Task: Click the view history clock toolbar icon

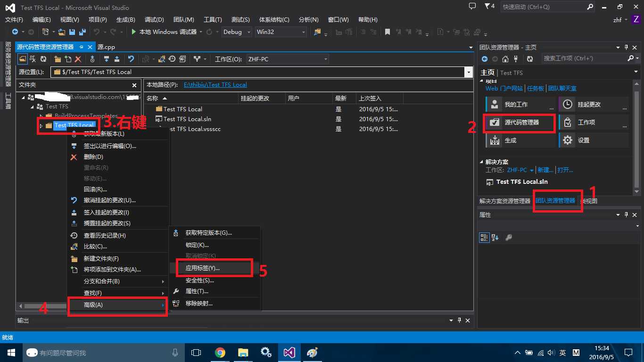Action: (x=172, y=59)
